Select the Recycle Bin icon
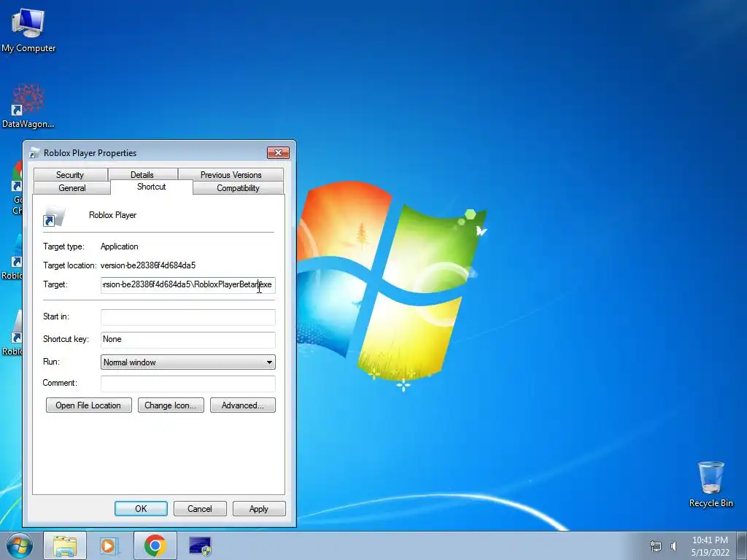Viewport: 747px width, 560px height. (x=711, y=484)
